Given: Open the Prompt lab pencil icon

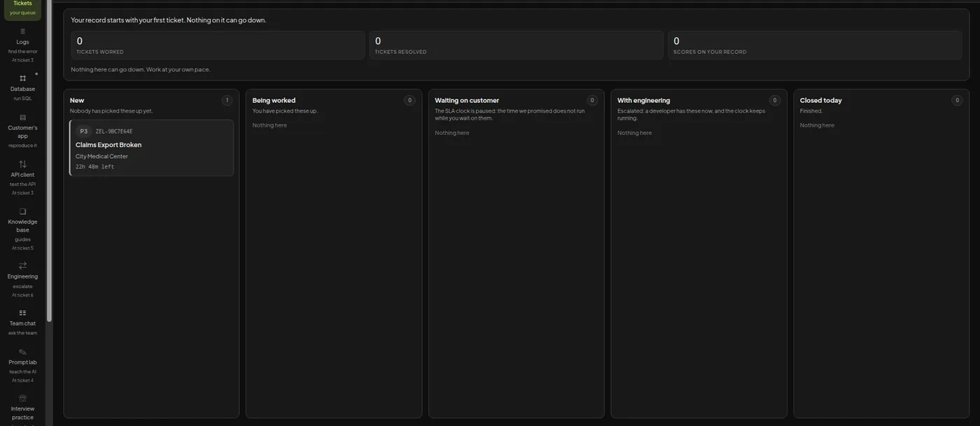Looking at the screenshot, I should tap(22, 352).
